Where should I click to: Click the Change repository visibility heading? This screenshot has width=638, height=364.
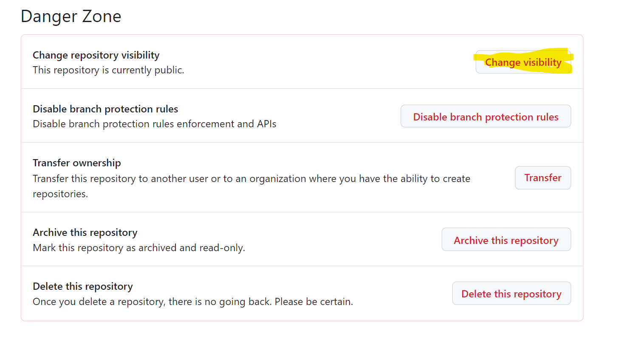point(96,55)
